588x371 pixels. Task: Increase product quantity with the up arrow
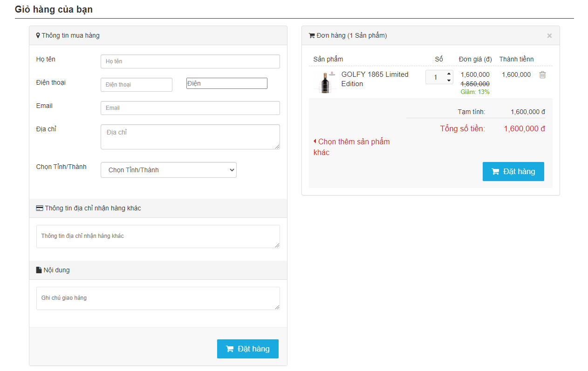click(449, 74)
